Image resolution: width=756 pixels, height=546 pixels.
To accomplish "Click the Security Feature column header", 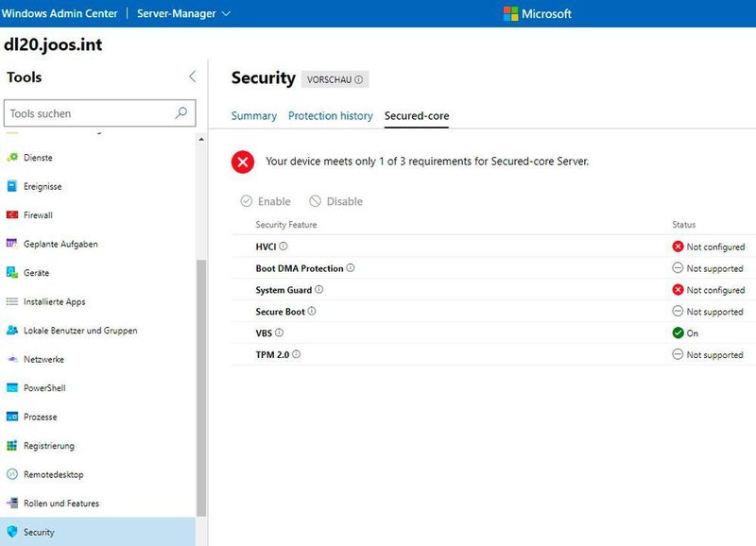I will (286, 225).
